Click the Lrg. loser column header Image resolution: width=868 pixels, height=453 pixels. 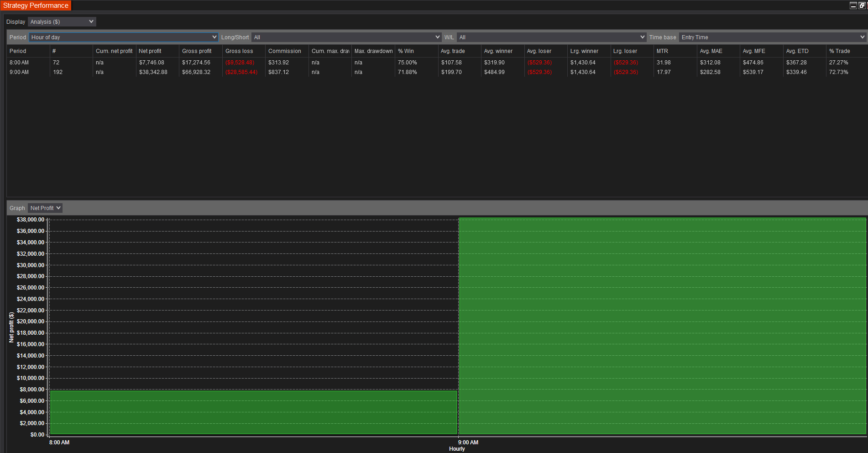point(625,51)
